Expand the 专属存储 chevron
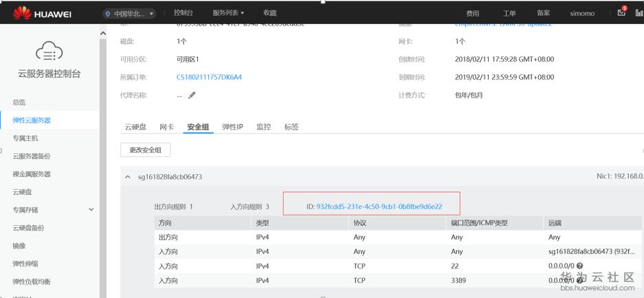The image size is (644, 298). point(91,210)
